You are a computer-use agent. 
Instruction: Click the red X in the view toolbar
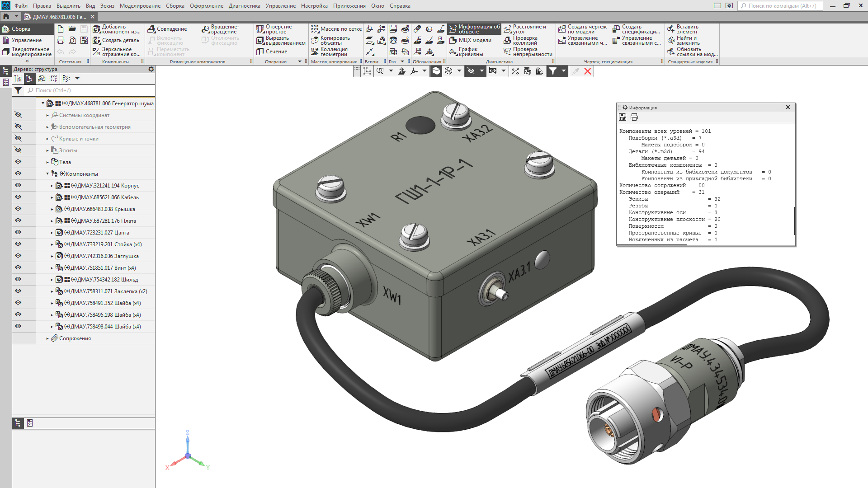tap(588, 71)
